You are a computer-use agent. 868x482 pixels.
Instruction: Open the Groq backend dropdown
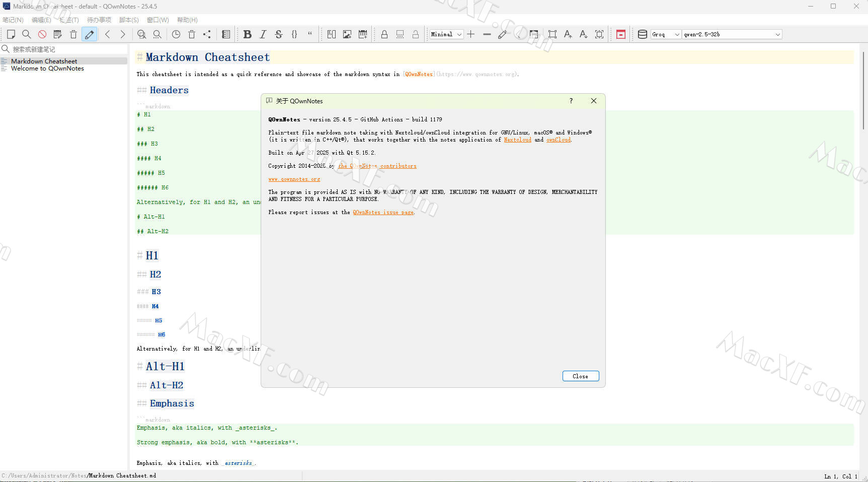click(666, 34)
